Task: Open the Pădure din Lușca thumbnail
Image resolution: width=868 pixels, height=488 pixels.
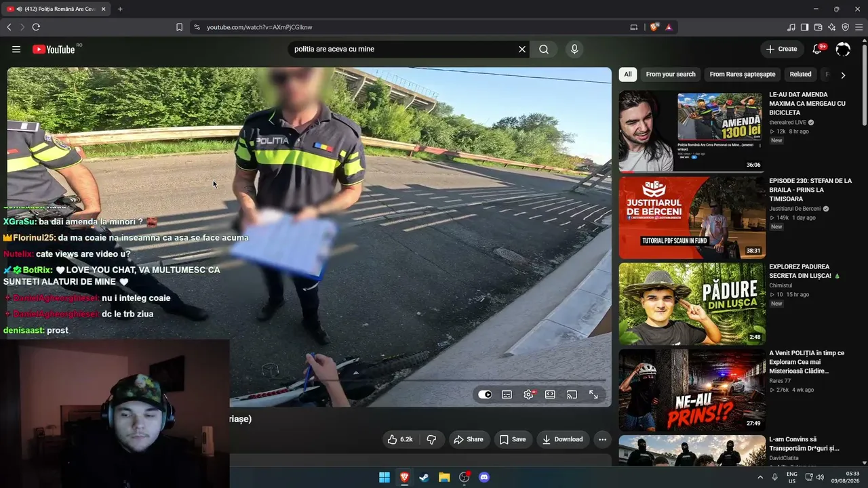Action: 692,304
